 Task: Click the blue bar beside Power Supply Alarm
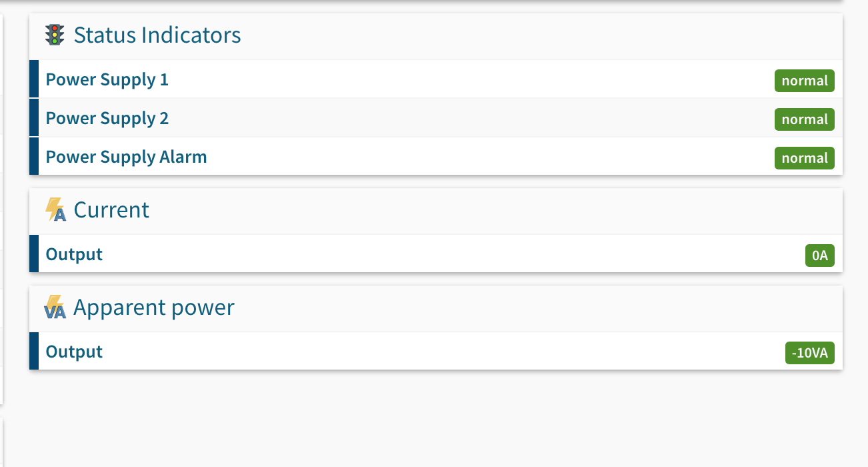point(34,156)
